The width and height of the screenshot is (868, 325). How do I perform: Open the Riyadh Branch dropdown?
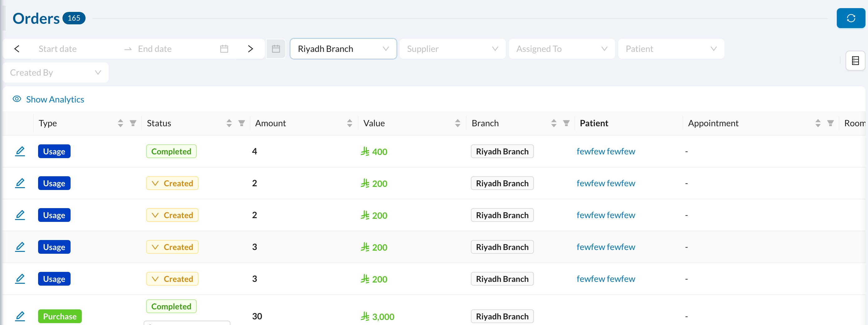click(x=343, y=49)
